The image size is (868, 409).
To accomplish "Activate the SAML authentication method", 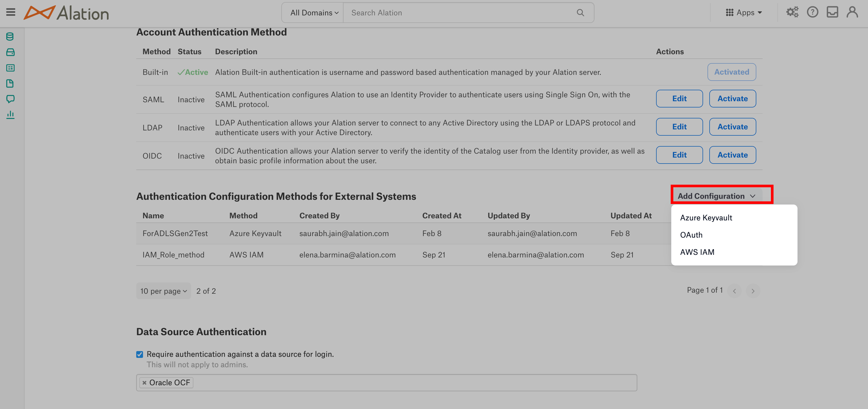I will point(733,99).
